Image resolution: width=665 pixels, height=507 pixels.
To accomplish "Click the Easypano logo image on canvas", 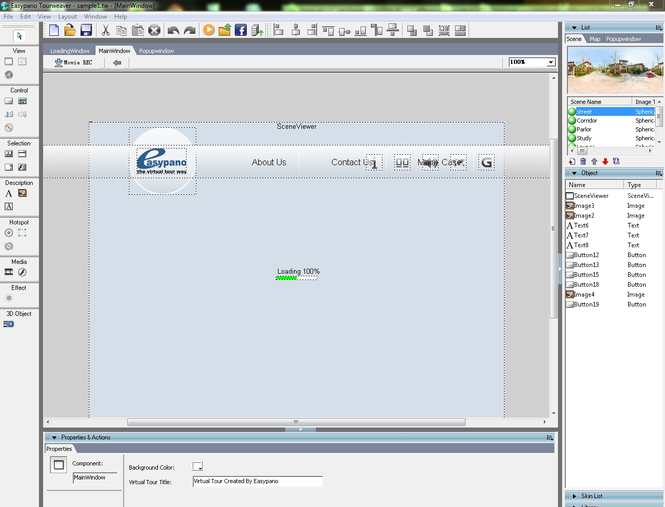I will (162, 161).
